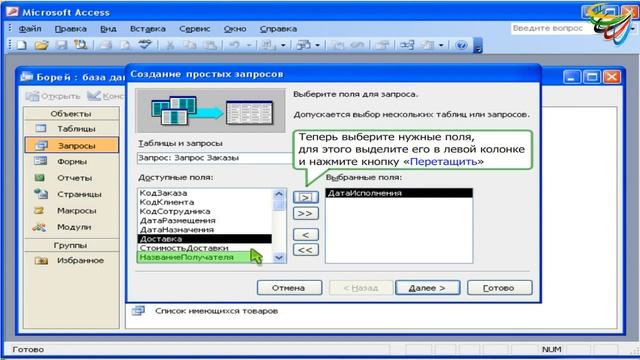This screenshot has width=640, height=360.
Task: Click the Paste clipboard icon
Action: pos(210,45)
